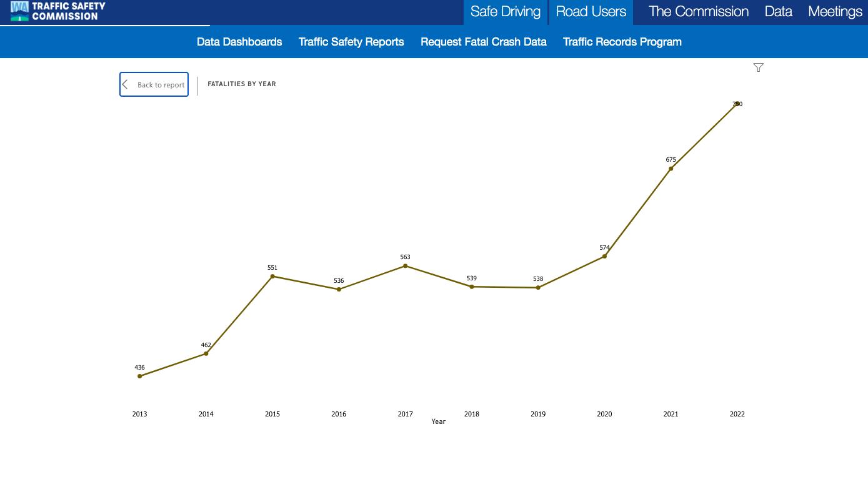868x477 pixels.
Task: Open the Traffic Records Program link
Action: click(622, 42)
